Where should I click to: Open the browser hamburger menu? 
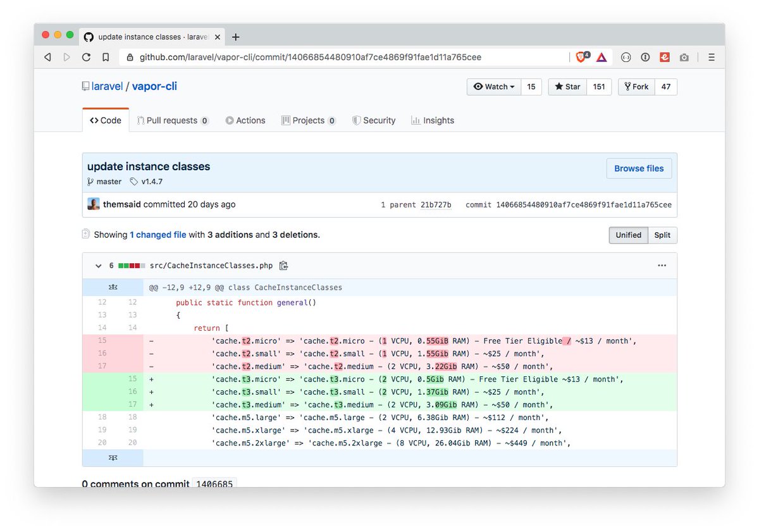click(x=712, y=57)
